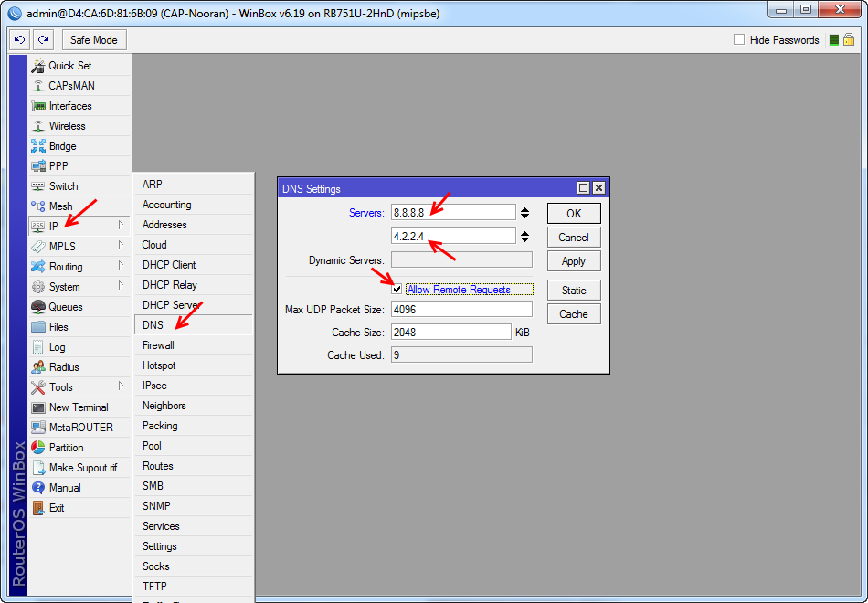Click the Make Supout.rif file icon
This screenshot has width=868, height=603.
pyautogui.click(x=38, y=468)
